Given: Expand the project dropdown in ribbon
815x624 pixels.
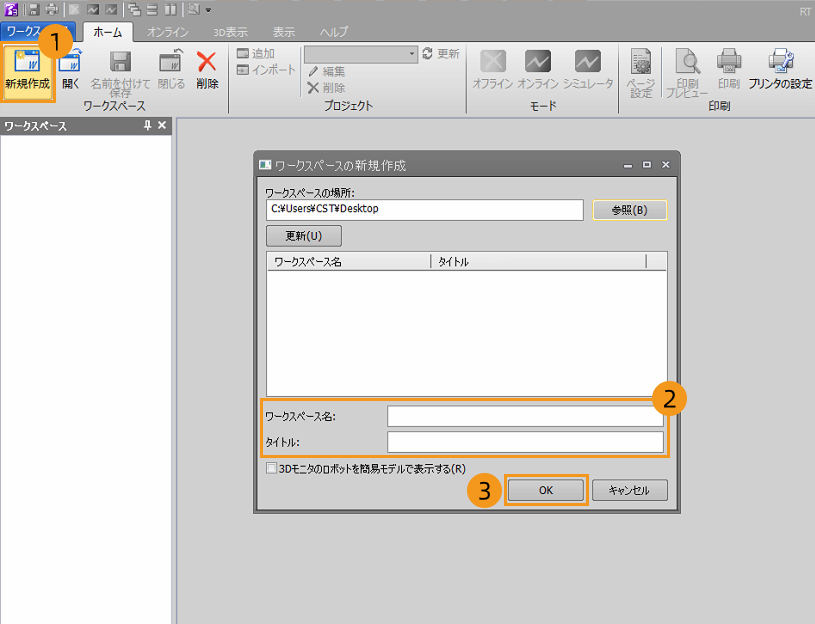Looking at the screenshot, I should point(412,54).
